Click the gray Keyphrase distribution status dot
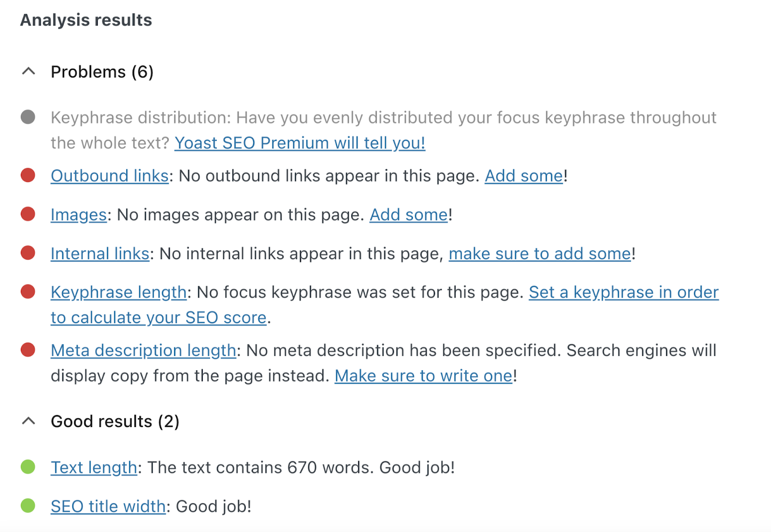Screen dimensions: 771x532 28,116
